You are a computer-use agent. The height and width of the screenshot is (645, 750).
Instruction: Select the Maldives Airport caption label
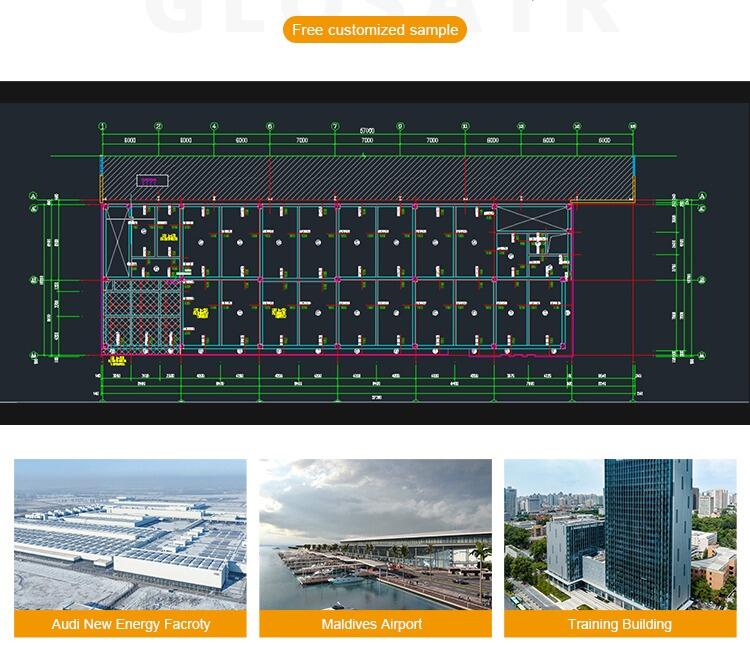point(375,624)
